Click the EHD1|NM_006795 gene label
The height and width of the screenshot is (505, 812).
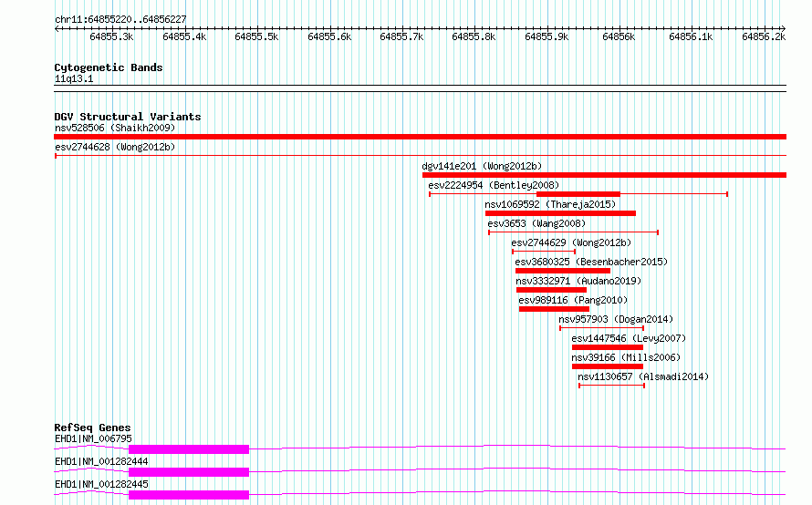pos(93,438)
